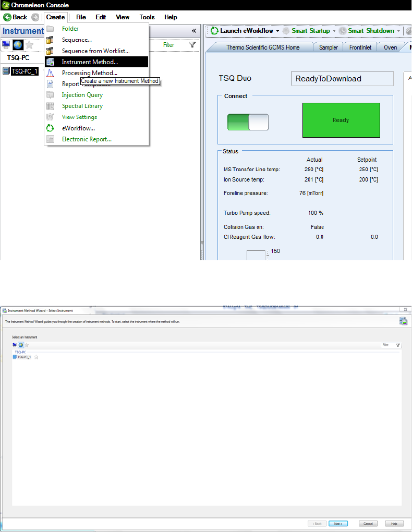Click the green Back arrow icon

pyautogui.click(x=7, y=17)
